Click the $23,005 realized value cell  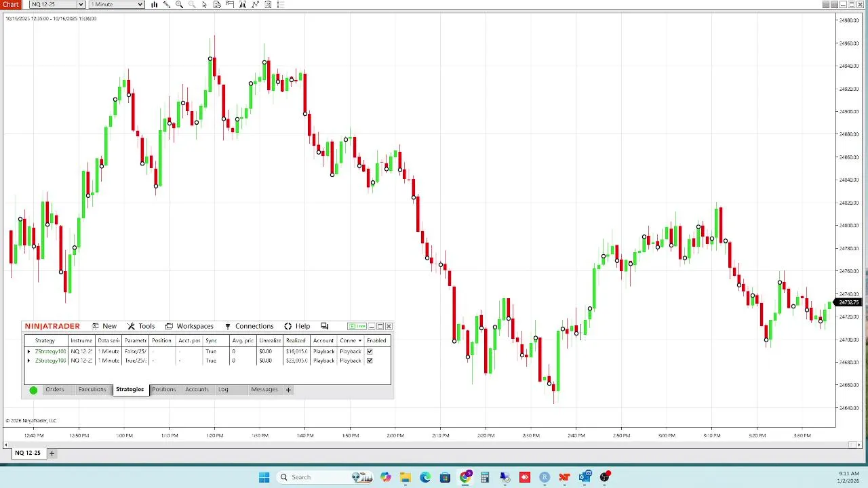click(x=296, y=361)
